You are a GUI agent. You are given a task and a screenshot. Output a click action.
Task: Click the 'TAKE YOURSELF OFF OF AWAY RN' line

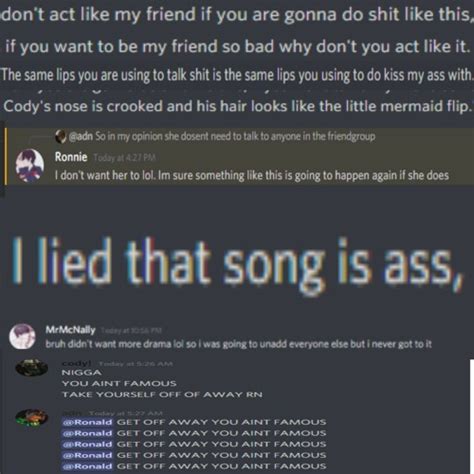click(x=162, y=395)
